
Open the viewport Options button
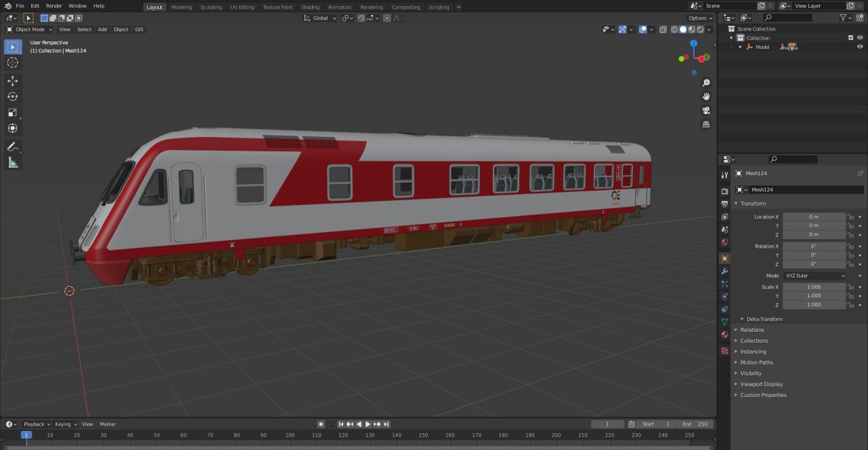click(x=701, y=18)
